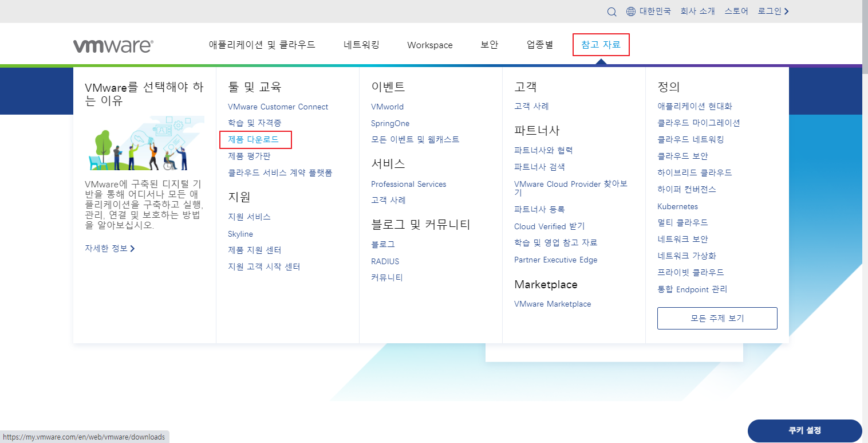The height and width of the screenshot is (443, 868).
Task: Open VMware Customer Connect link
Action: (x=278, y=107)
